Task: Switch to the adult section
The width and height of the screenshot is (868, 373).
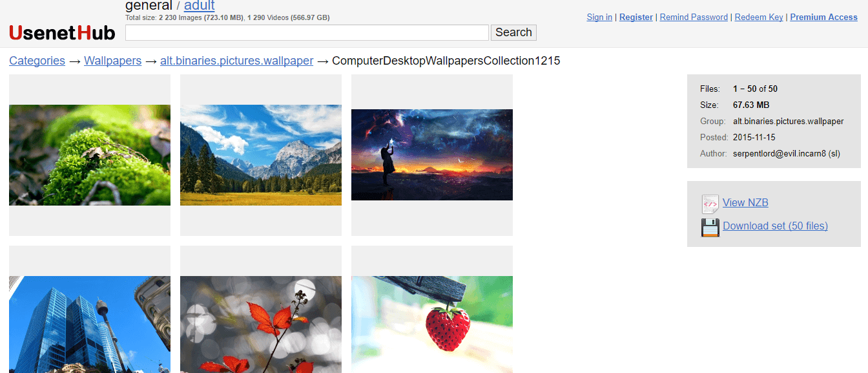Action: [x=199, y=6]
